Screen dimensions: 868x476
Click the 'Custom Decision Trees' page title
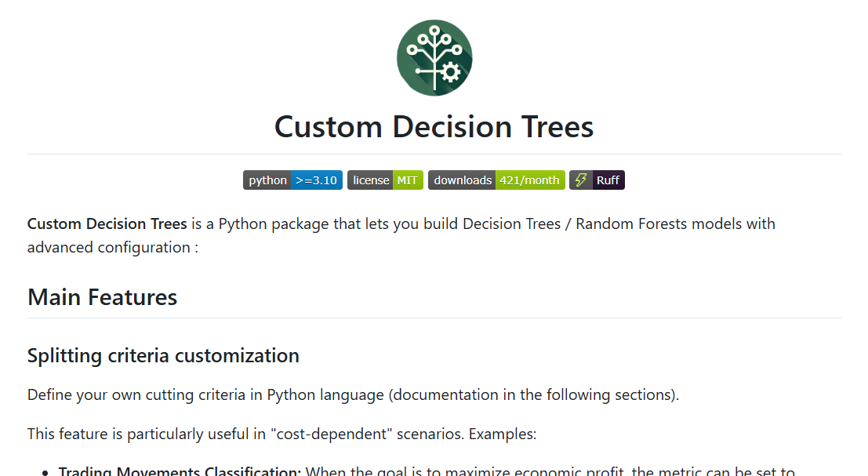[x=434, y=127]
